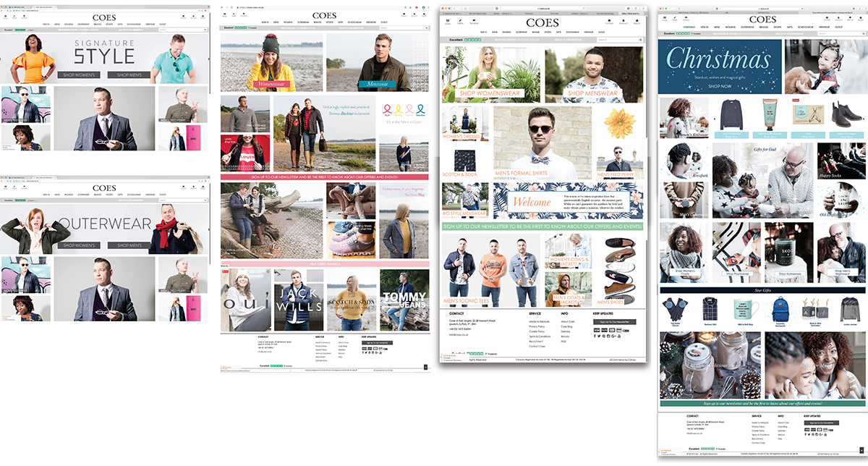This screenshot has width=868, height=466.
Task: Open Bag icon in Shop Womenswear window
Action: coord(637,21)
